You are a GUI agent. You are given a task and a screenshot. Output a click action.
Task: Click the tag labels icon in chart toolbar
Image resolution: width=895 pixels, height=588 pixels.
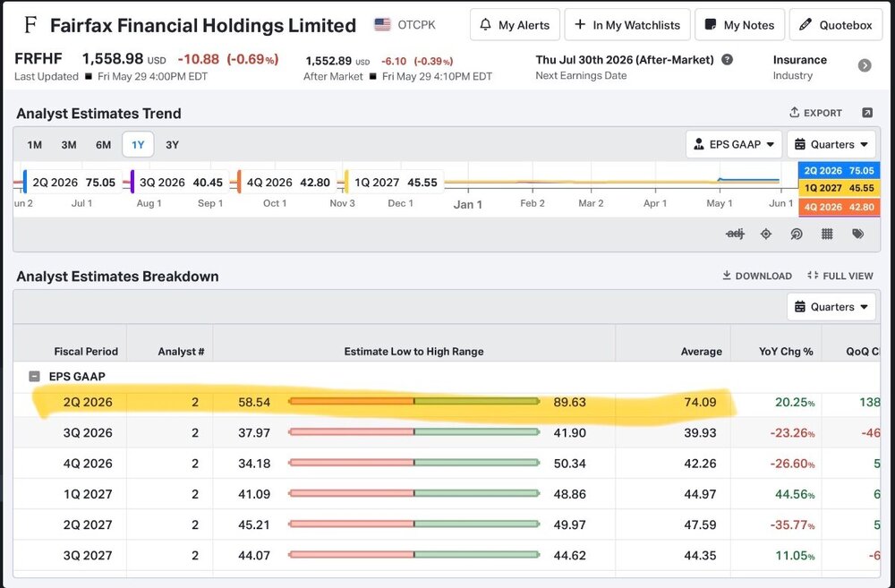[x=857, y=234]
